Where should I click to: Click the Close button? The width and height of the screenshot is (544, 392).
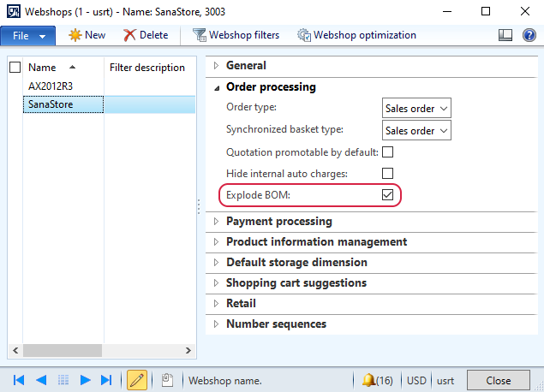click(x=499, y=380)
